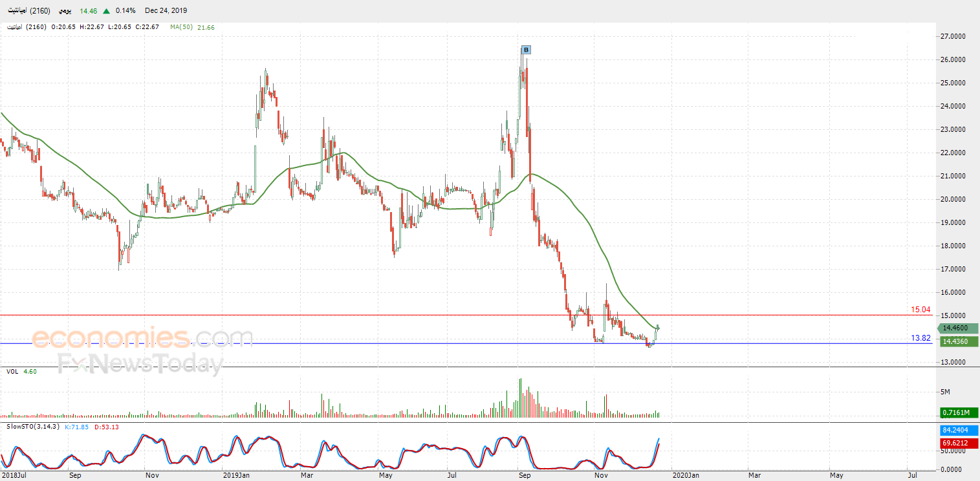
Task: Click the 2019Jan time axis label
Action: click(x=236, y=476)
